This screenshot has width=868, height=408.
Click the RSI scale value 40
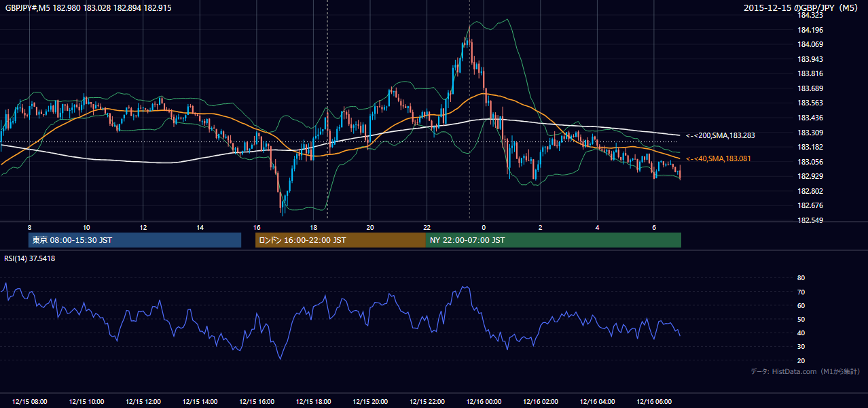coord(801,333)
